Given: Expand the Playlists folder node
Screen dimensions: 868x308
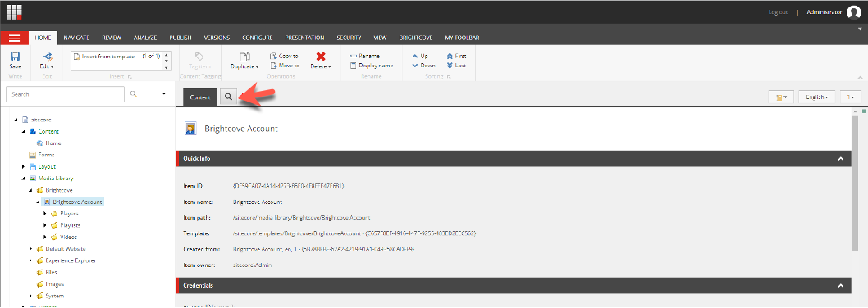Looking at the screenshot, I should pyautogui.click(x=45, y=225).
